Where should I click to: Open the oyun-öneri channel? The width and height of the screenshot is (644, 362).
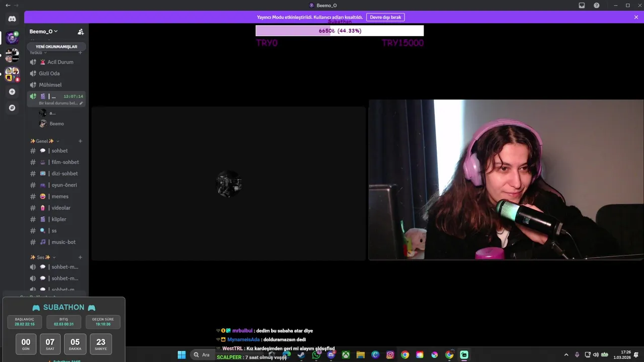56,185
